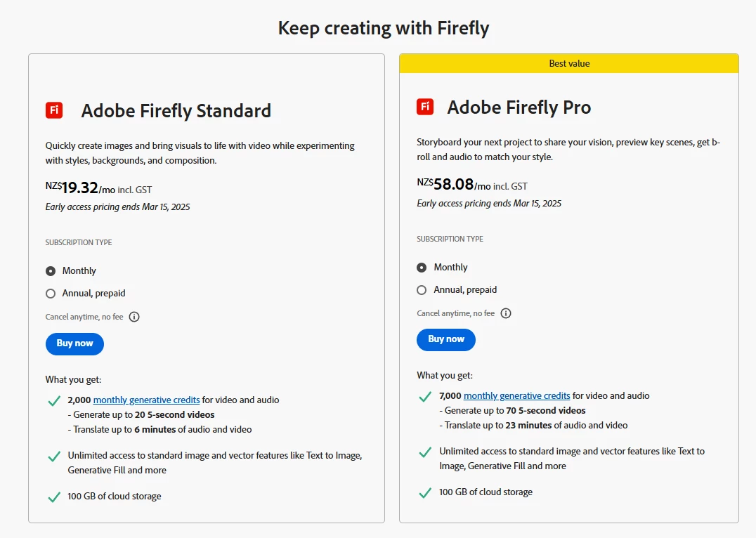Buy the Adobe Firefly Standard plan
Screen dimensions: 756x538
pos(74,343)
